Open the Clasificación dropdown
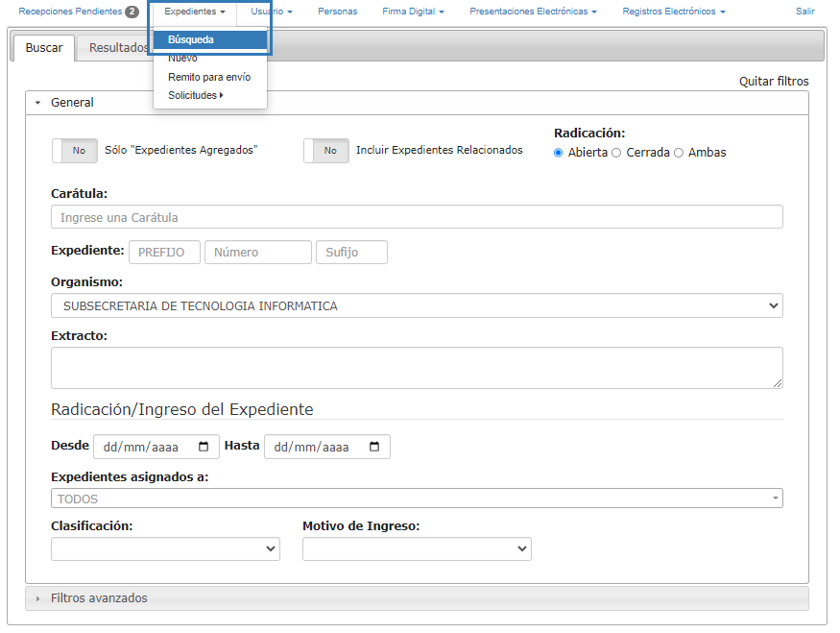840x633 pixels. (x=165, y=548)
